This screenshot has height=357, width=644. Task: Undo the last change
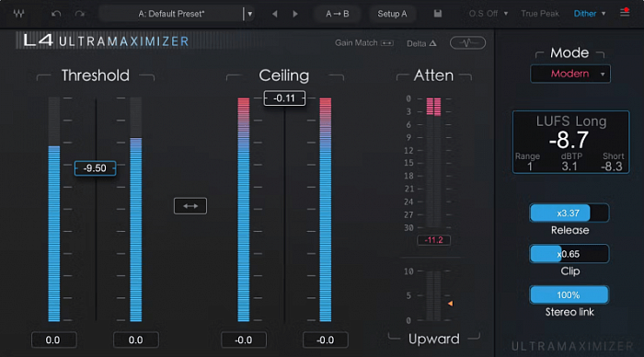pos(56,14)
